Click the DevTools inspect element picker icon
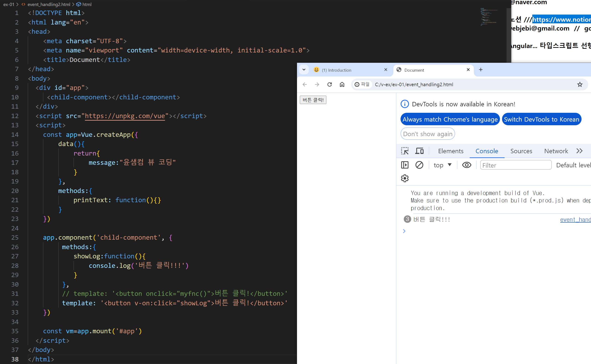 coord(405,151)
